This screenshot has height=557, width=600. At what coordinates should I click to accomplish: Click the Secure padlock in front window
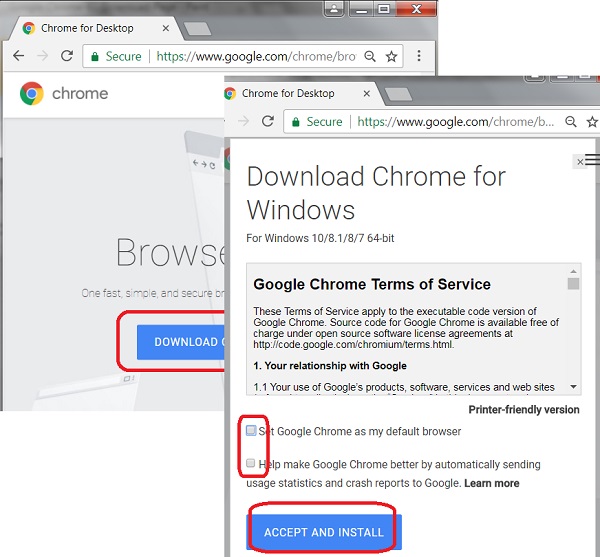(x=295, y=122)
